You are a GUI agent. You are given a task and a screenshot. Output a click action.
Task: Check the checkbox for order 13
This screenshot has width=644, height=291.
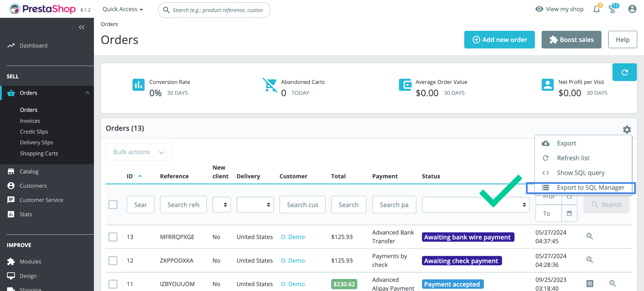[x=113, y=237]
